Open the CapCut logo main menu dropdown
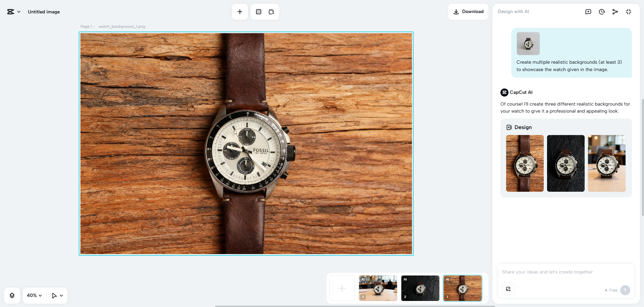Viewport: 644px width, 307px height. (x=14, y=12)
